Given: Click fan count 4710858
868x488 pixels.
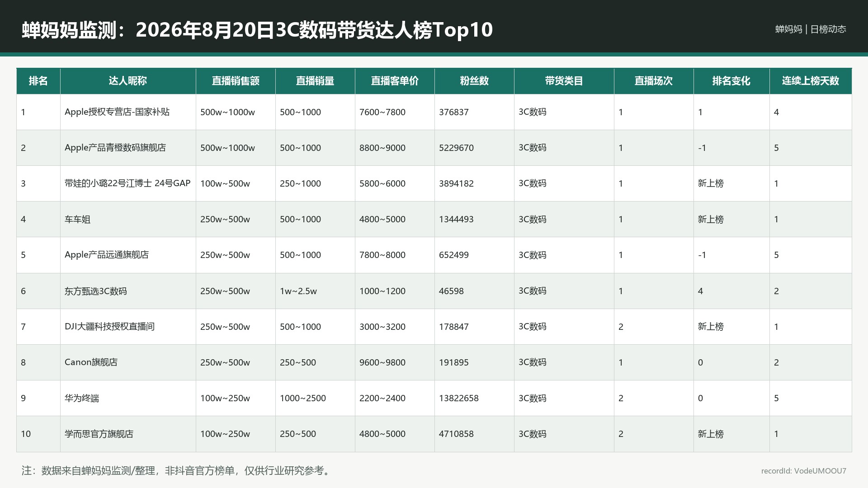Looking at the screenshot, I should (x=456, y=434).
